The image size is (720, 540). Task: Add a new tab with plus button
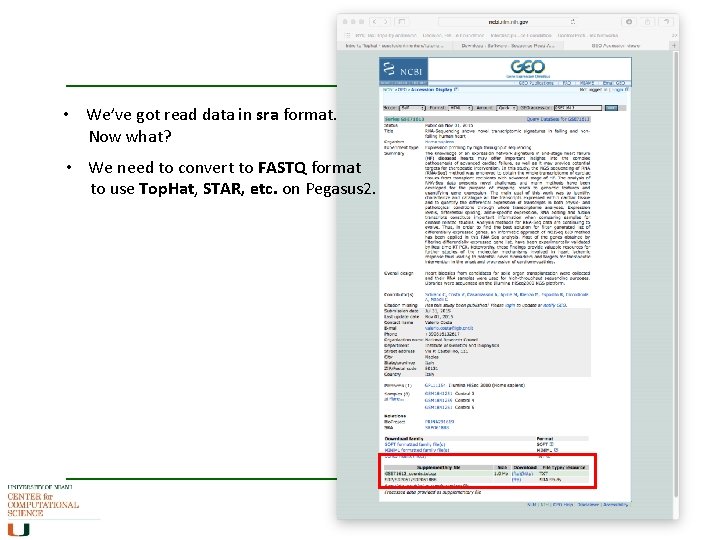(674, 45)
